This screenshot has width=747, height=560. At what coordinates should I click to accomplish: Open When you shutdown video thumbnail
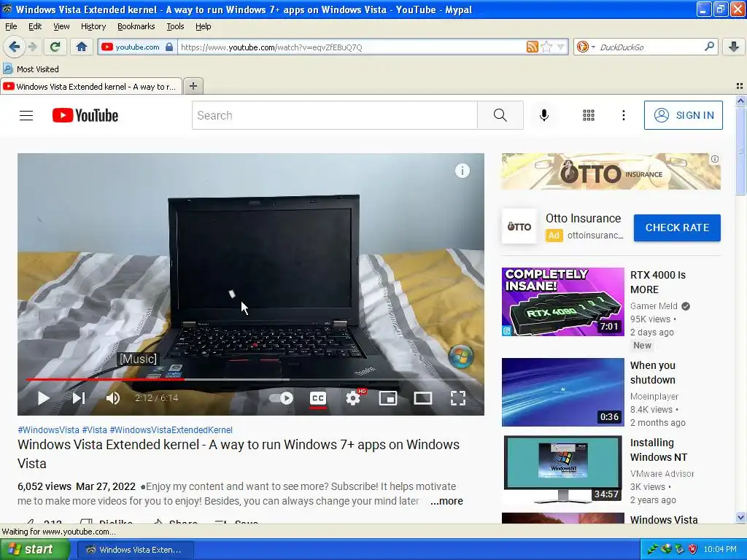click(562, 392)
